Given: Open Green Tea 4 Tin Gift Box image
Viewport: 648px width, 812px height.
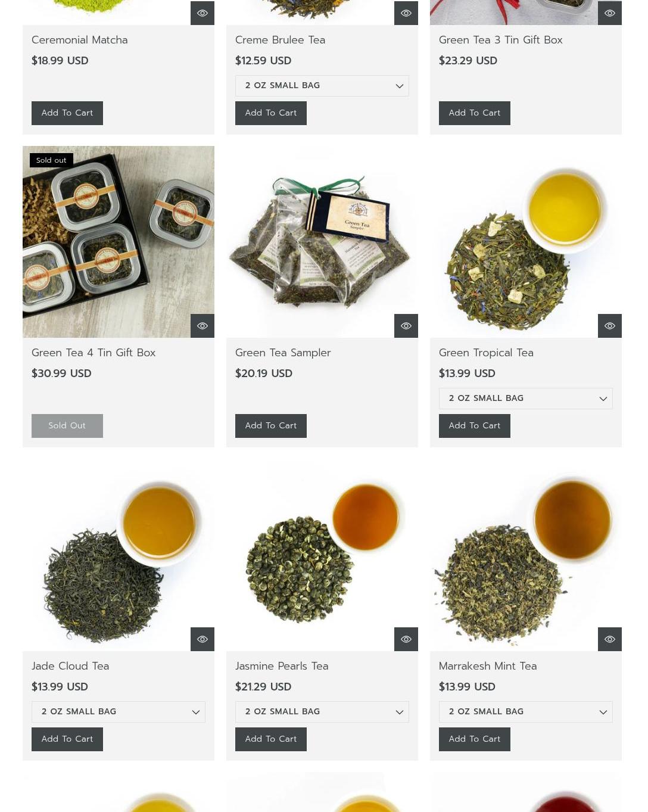Looking at the screenshot, I should click(x=119, y=242).
